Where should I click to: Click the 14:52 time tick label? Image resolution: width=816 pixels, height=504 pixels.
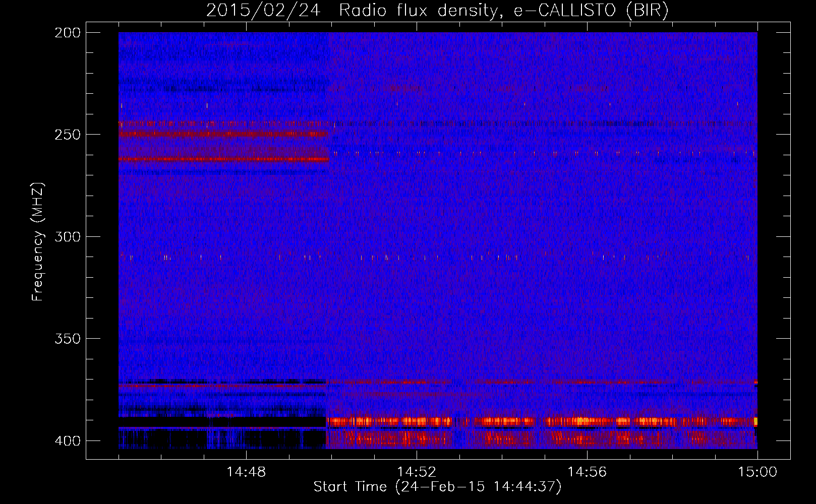(417, 472)
